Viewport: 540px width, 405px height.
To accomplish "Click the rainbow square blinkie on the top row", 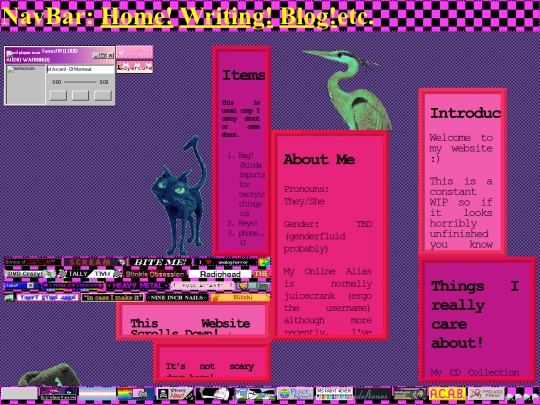I will tap(264, 262).
